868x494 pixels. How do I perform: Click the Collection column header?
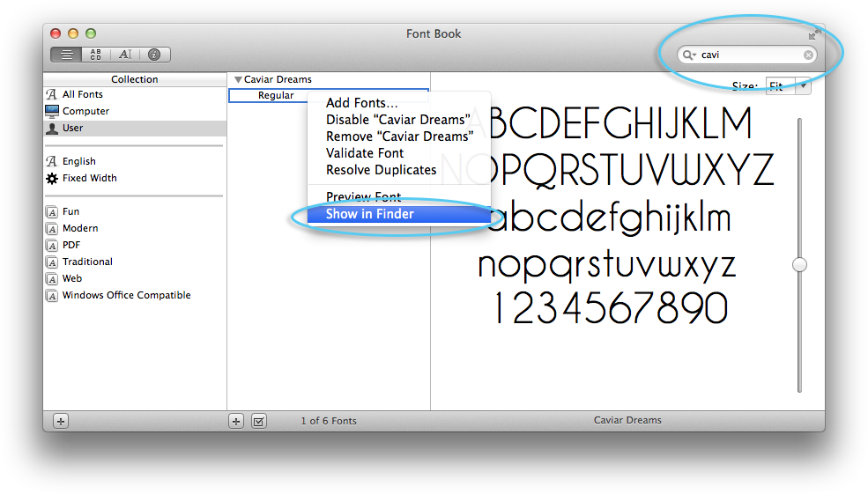pos(135,79)
